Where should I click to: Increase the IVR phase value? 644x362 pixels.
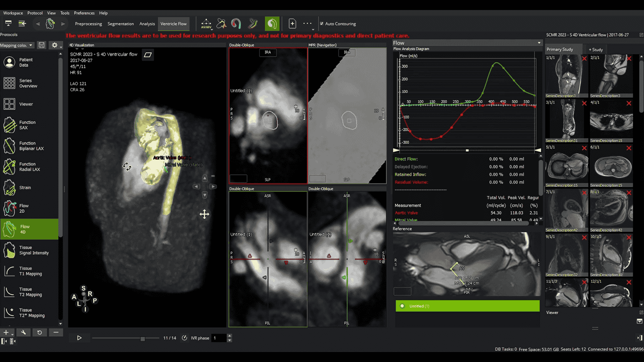pyautogui.click(x=230, y=336)
